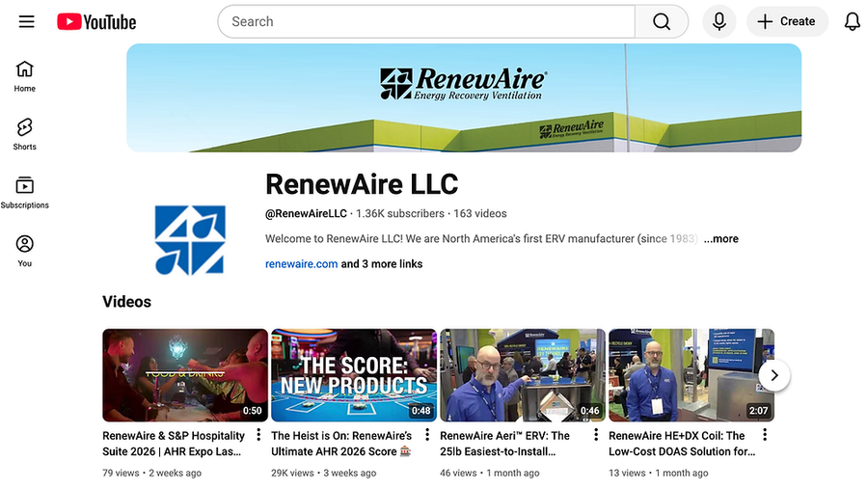
Task: Expand channel description with ...more
Action: coord(720,238)
